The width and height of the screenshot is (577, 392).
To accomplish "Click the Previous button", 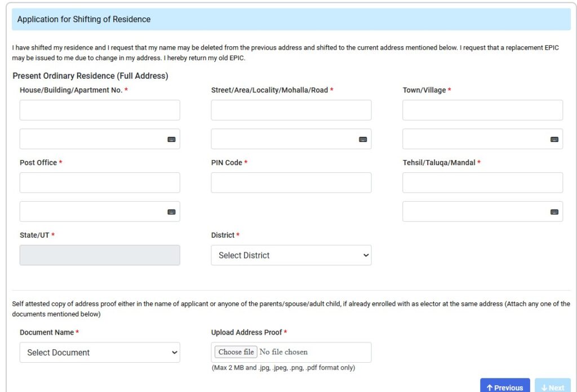I will click(504, 386).
